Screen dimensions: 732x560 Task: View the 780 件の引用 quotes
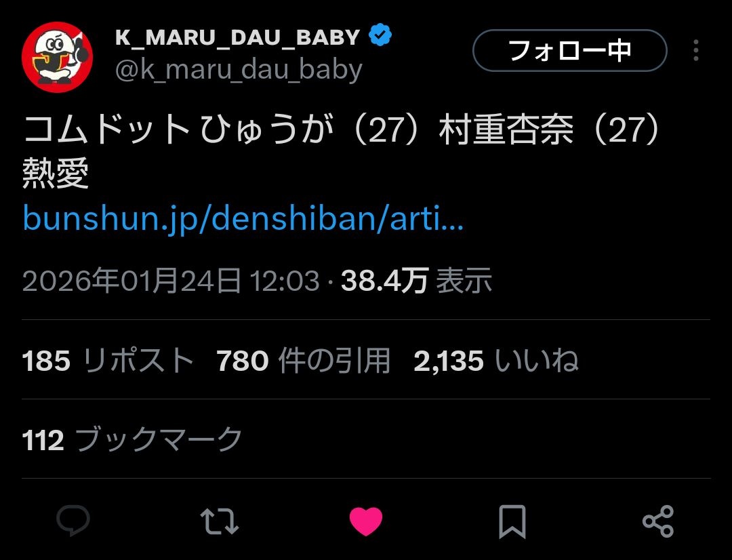[x=304, y=361]
